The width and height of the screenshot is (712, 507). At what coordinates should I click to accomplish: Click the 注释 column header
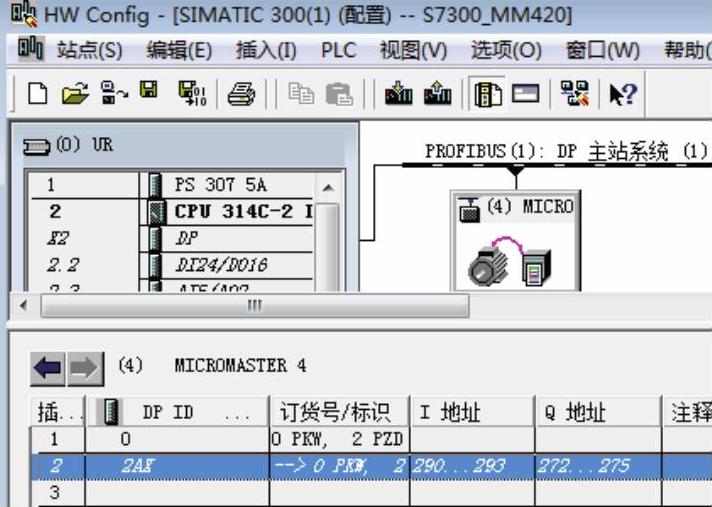[687, 412]
